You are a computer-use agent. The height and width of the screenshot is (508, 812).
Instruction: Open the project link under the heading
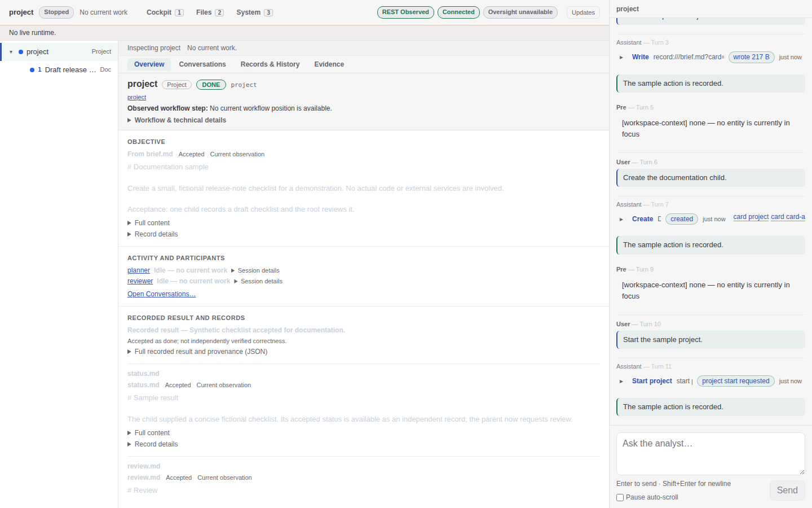[x=136, y=97]
